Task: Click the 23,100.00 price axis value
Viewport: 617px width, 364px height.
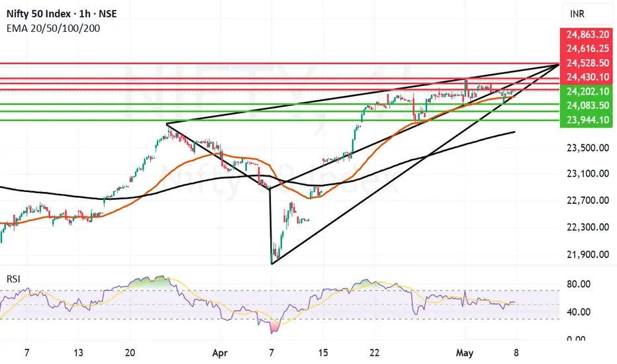Action: [x=588, y=173]
